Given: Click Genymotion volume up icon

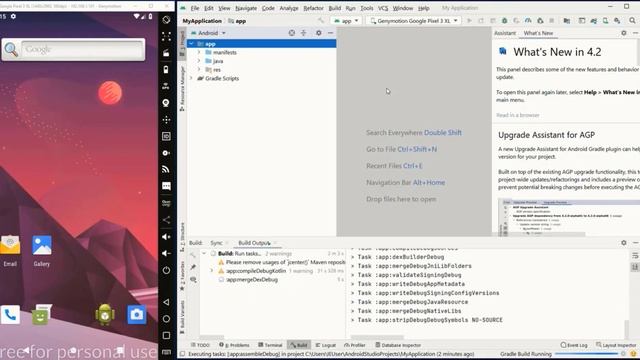Looking at the screenshot, I should pyautogui.click(x=166, y=237).
